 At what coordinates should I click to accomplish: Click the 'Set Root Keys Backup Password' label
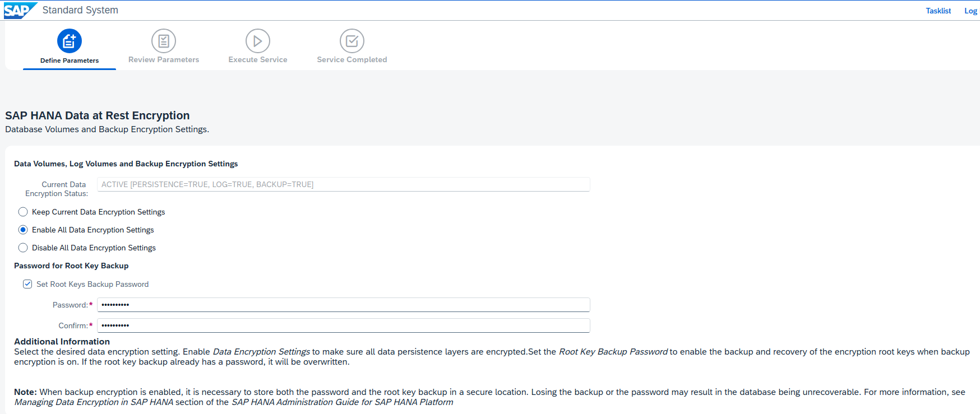(93, 284)
